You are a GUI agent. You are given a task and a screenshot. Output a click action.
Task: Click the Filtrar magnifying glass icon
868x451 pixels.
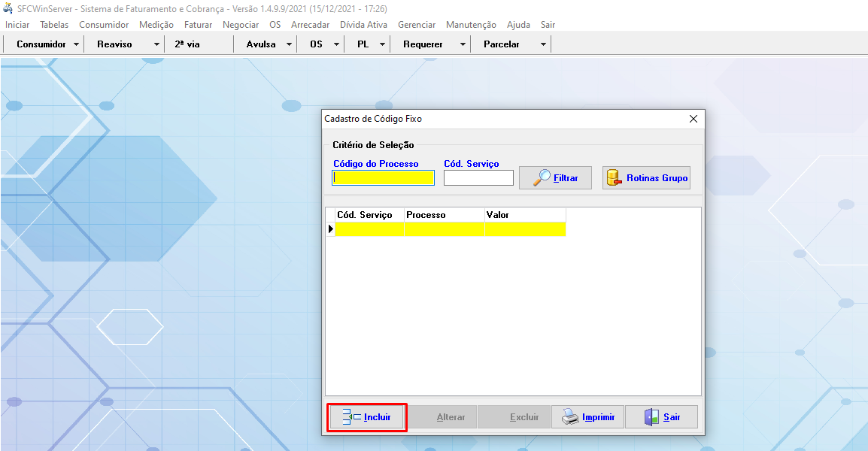click(542, 178)
